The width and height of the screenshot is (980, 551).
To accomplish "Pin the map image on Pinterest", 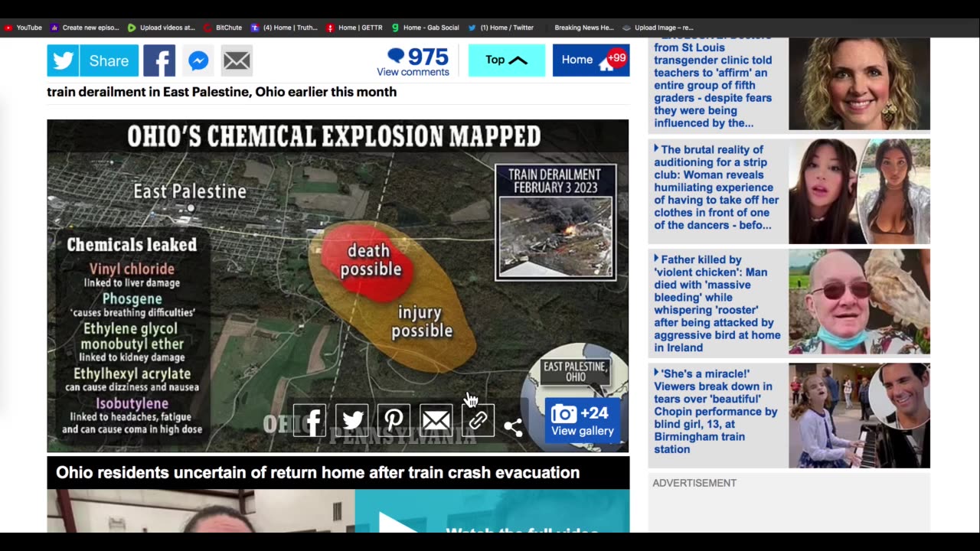I will pos(394,420).
